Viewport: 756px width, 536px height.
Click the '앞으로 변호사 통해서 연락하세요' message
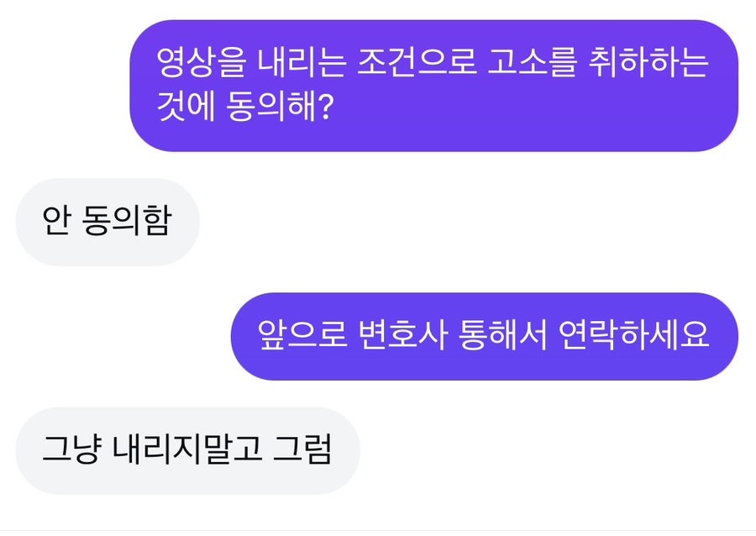[x=484, y=336]
